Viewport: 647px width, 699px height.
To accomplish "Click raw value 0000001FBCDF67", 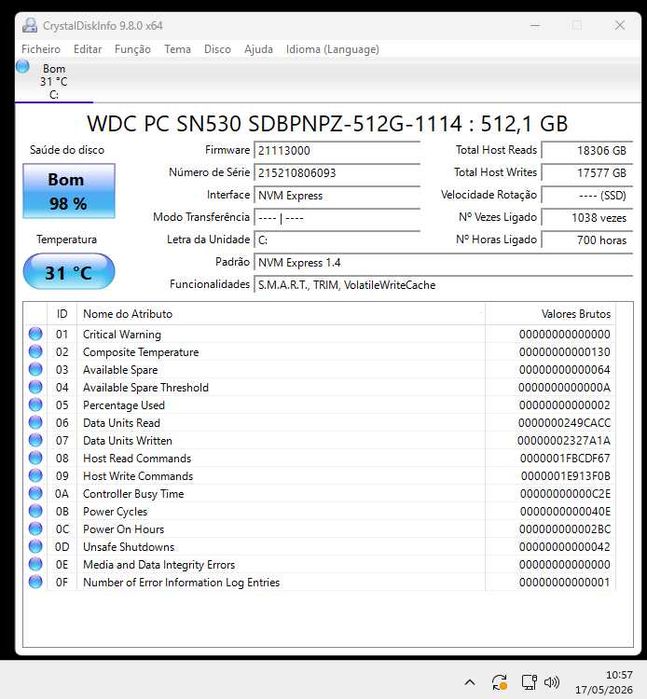I will pyautogui.click(x=565, y=458).
